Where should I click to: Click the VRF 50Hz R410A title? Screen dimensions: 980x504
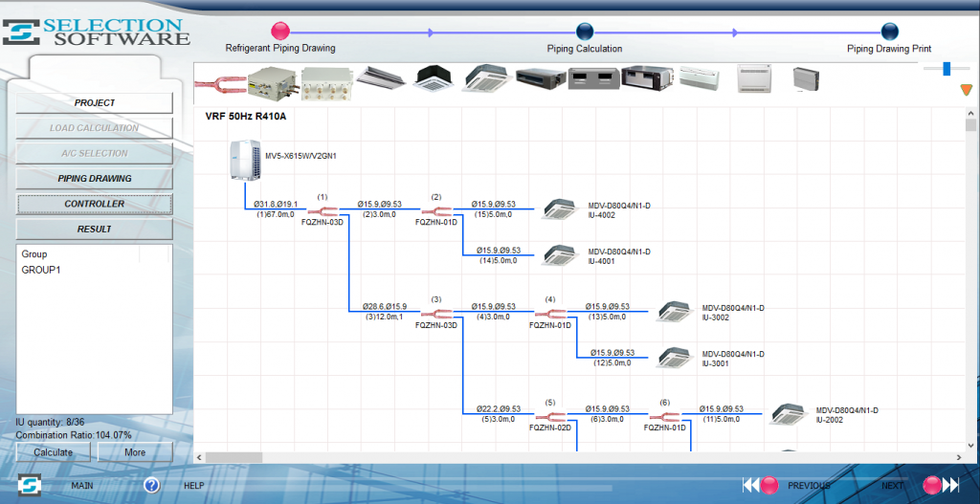(246, 116)
